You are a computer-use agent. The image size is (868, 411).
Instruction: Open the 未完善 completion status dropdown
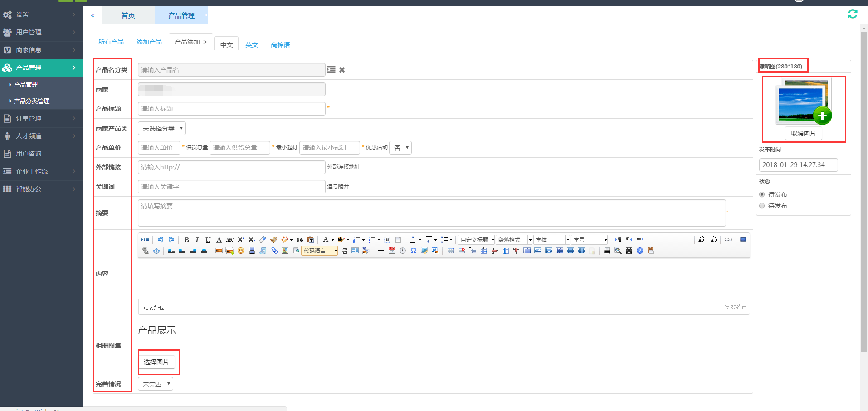point(156,384)
